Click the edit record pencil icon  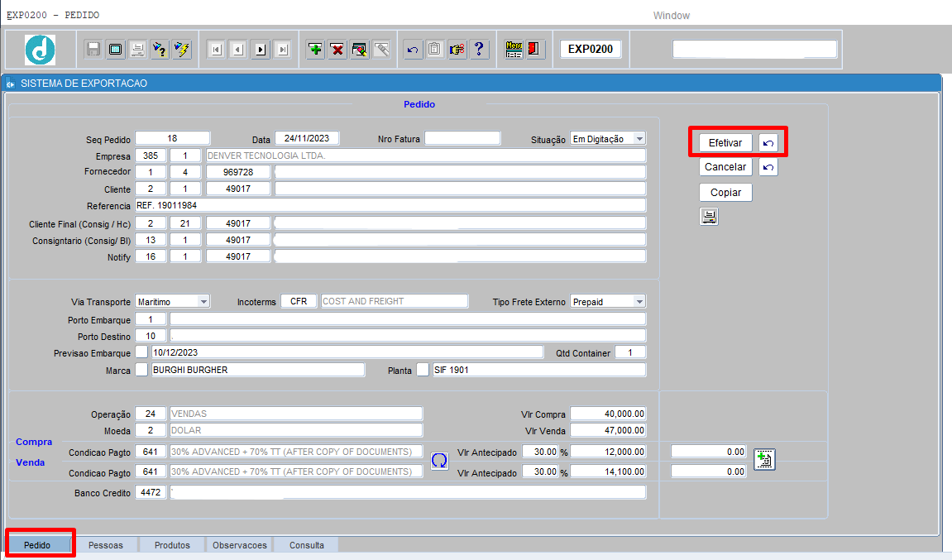pyautogui.click(x=360, y=49)
